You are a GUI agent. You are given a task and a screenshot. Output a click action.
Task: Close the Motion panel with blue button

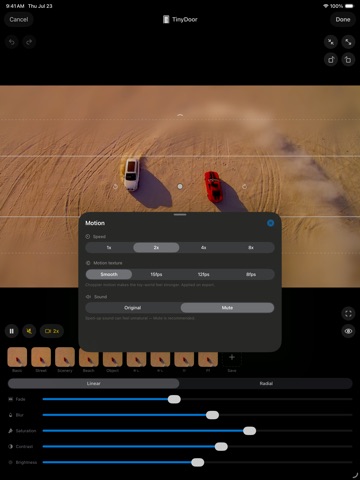click(270, 223)
